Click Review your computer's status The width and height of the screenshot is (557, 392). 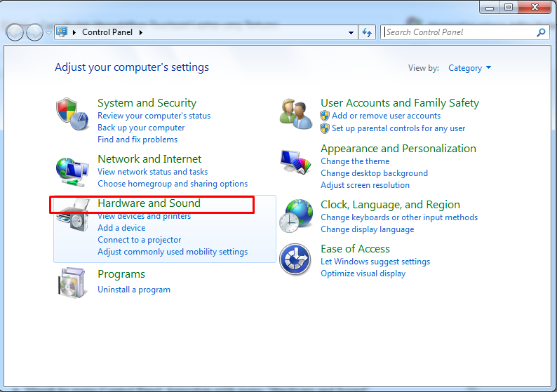tap(154, 116)
